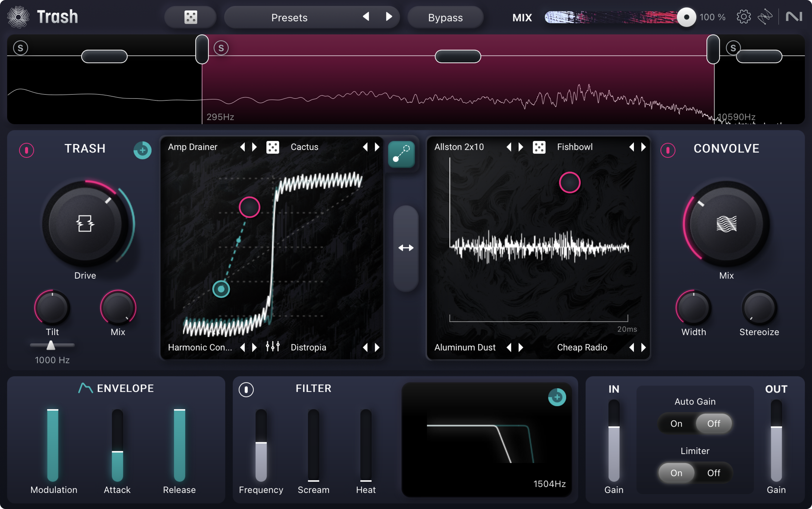Viewport: 812px width, 509px height.
Task: Click the plus icon in the Filter display
Action: coord(556,397)
